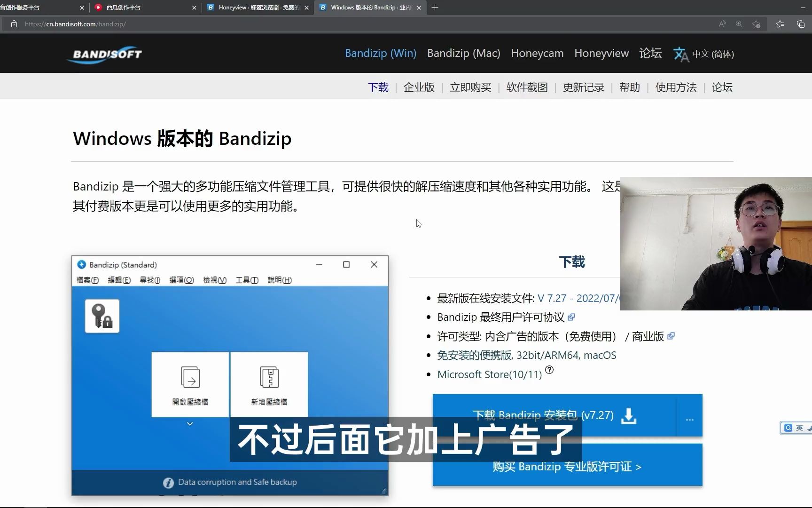Open 尋找(I) menu in Bandizip screenshot

pos(150,280)
